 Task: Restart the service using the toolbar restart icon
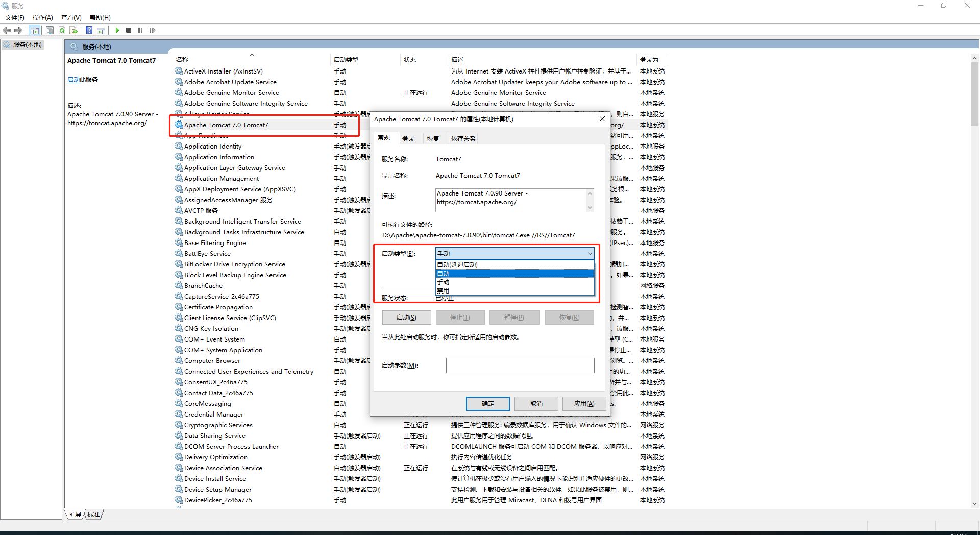(152, 30)
